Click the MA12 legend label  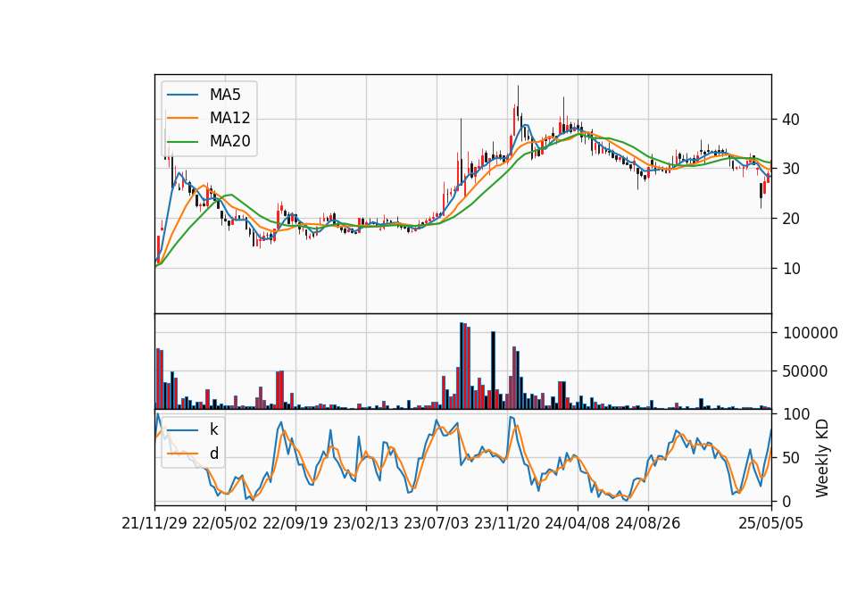click(229, 118)
